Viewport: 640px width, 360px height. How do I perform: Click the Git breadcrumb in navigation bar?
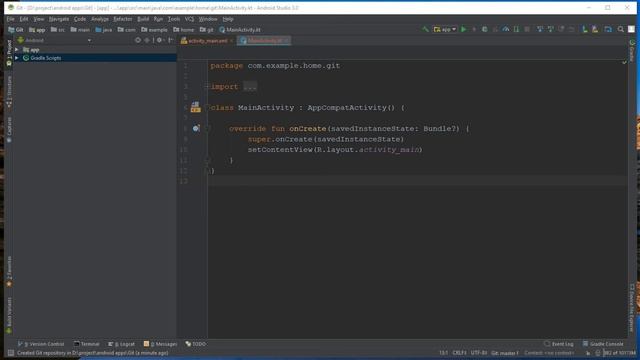coord(16,30)
